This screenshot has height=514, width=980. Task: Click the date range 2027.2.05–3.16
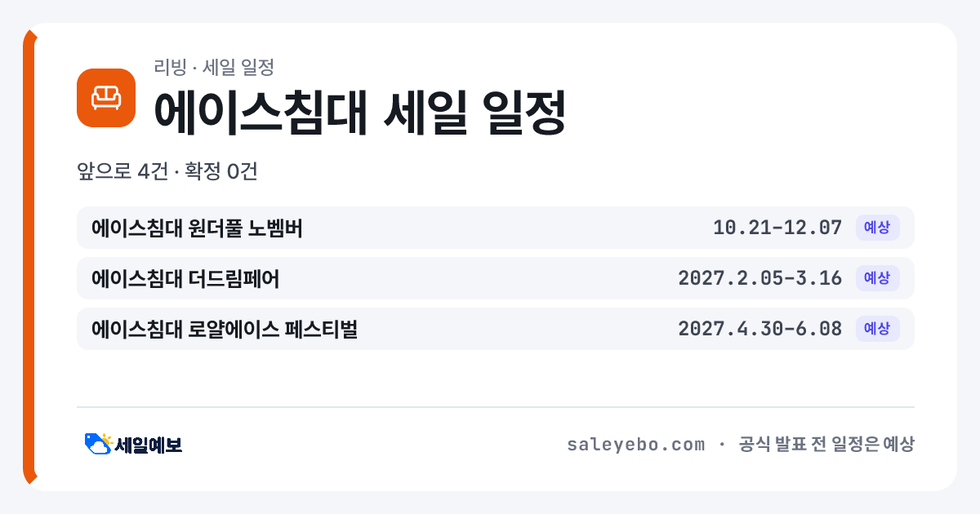[760, 278]
